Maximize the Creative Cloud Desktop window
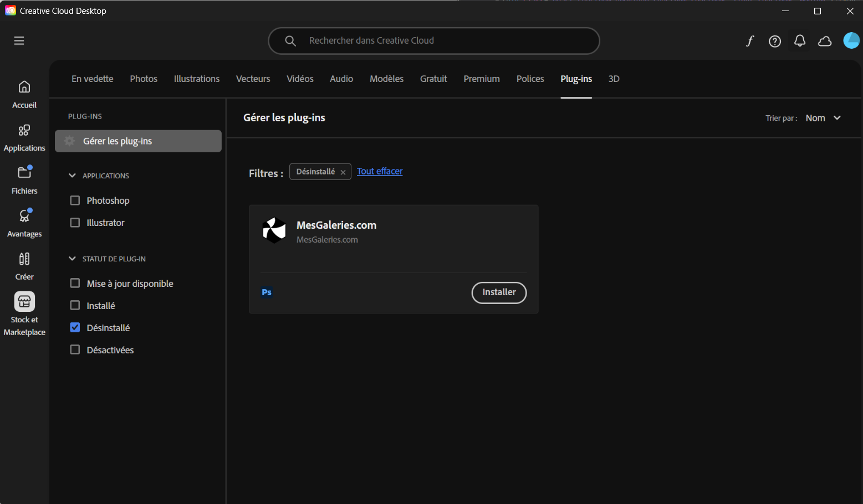863x504 pixels. pos(818,11)
